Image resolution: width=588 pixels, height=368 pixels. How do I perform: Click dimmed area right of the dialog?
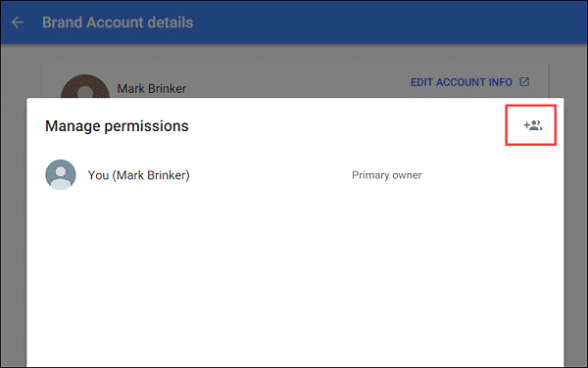[575, 225]
